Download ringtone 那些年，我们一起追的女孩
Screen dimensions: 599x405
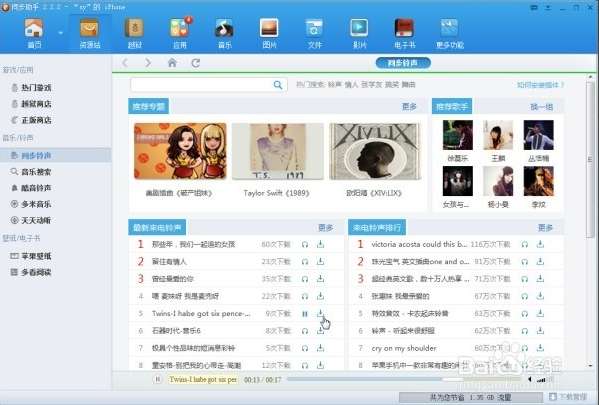pyautogui.click(x=321, y=244)
